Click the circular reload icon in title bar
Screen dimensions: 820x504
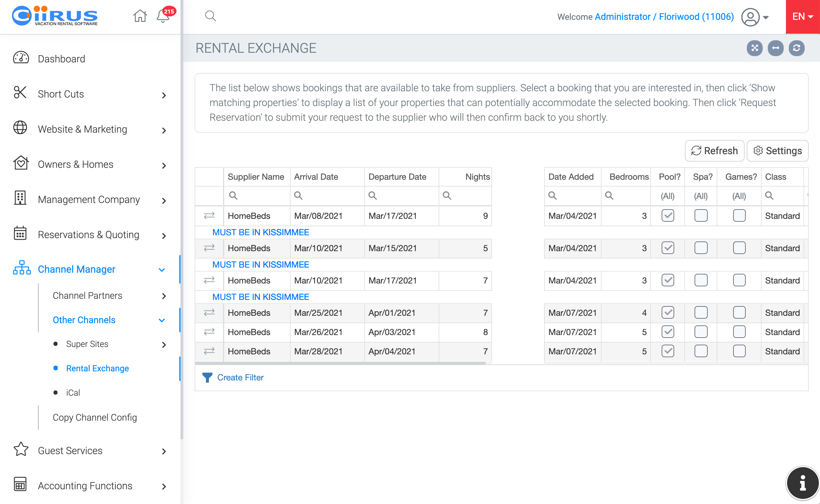797,48
